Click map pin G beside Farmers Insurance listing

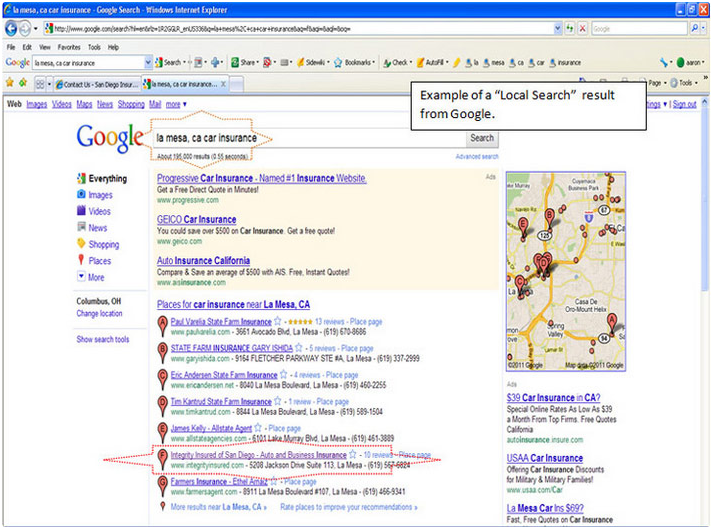click(162, 486)
